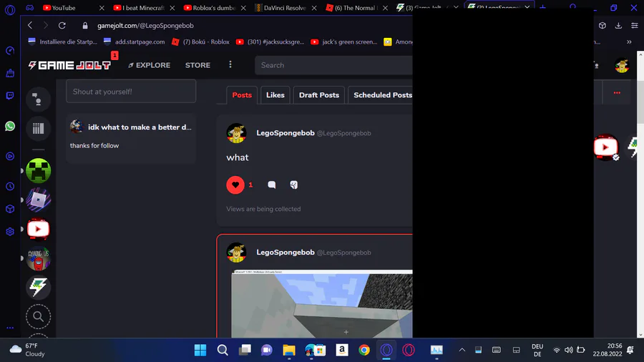
Task: Open the YouTube community in sidebar
Action: click(x=38, y=229)
